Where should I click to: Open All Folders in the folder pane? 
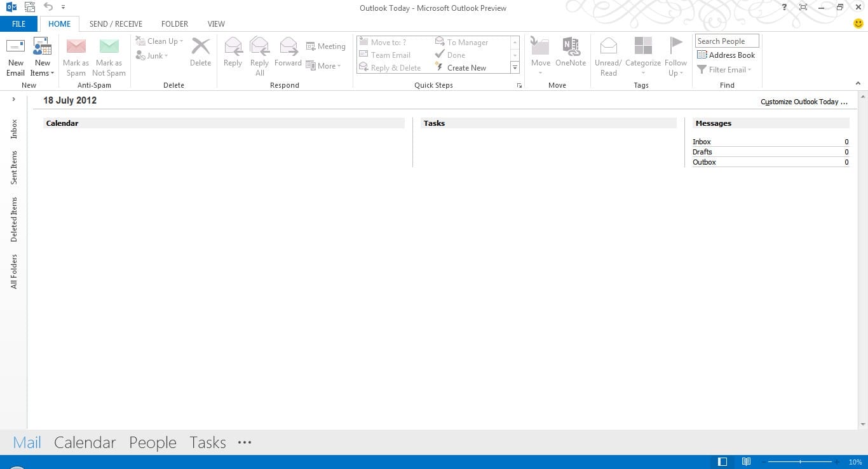(x=14, y=271)
